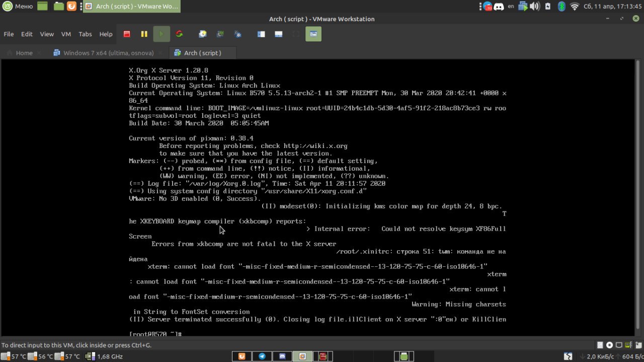Open the File menu in VMware
Screen dimensions: 644x362
[9, 34]
